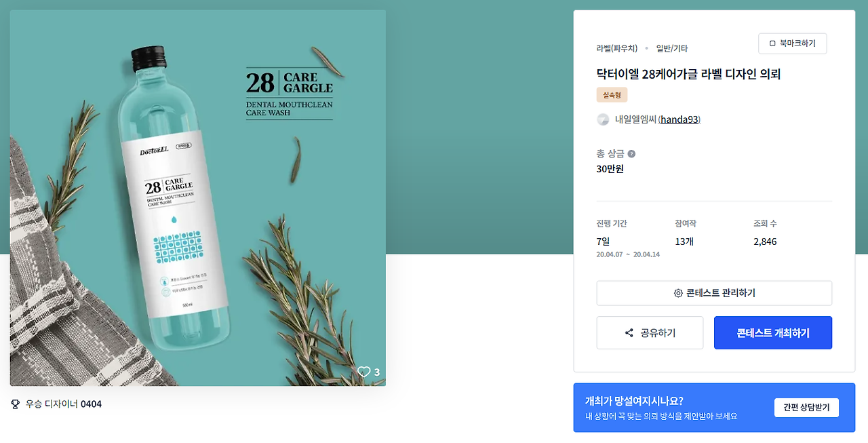Click the 내일엘엠씨 client name

(x=635, y=119)
